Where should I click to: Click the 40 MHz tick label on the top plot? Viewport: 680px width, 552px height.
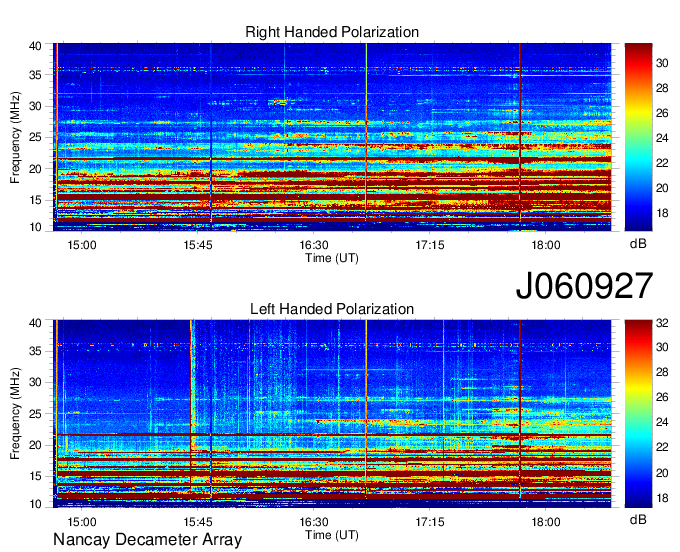point(35,46)
